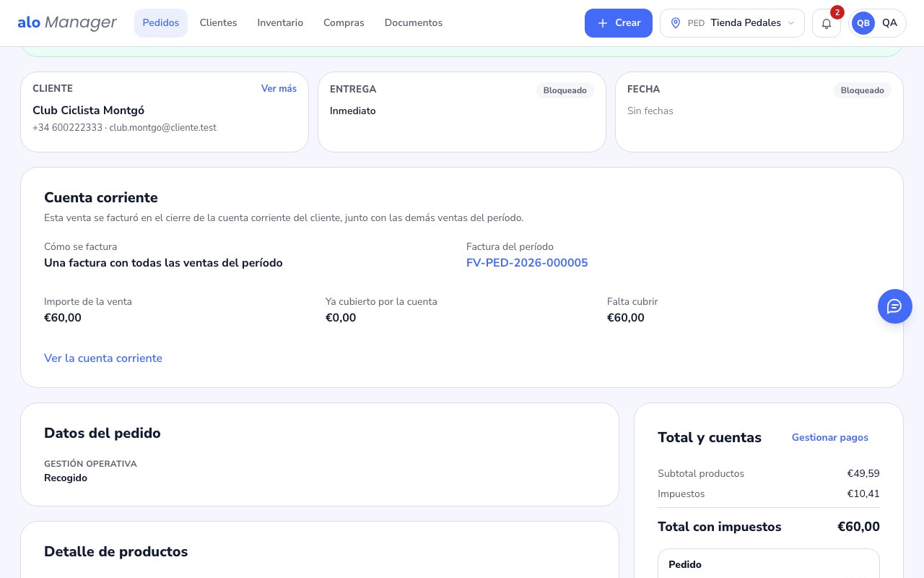The width and height of the screenshot is (924, 578).
Task: Click the Bloqueado badge on the Entrega card
Action: (x=565, y=90)
